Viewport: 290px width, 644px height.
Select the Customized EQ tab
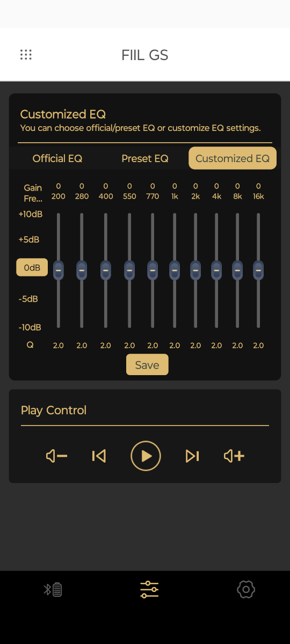point(233,158)
